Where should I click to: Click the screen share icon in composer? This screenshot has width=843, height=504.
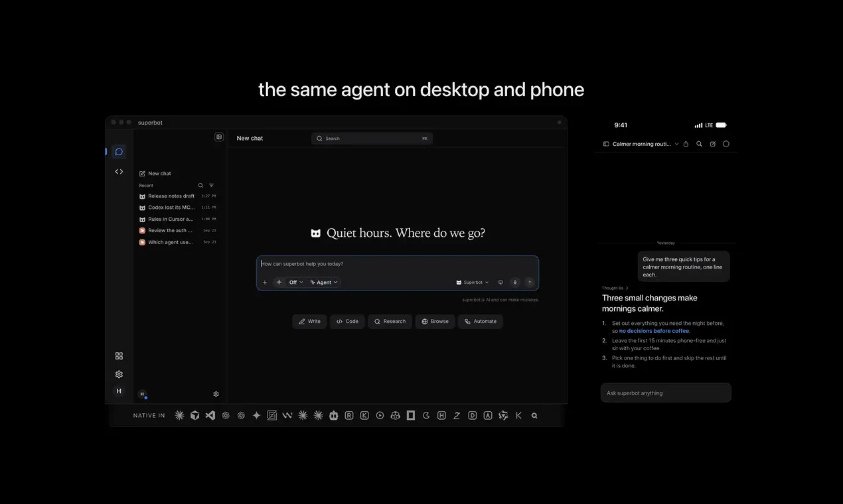(x=500, y=283)
